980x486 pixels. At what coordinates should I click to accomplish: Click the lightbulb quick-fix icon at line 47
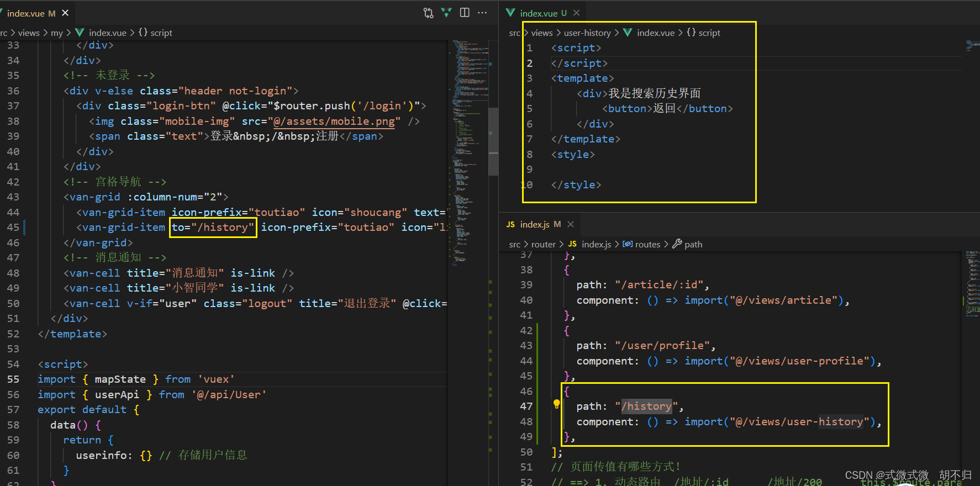coord(556,404)
